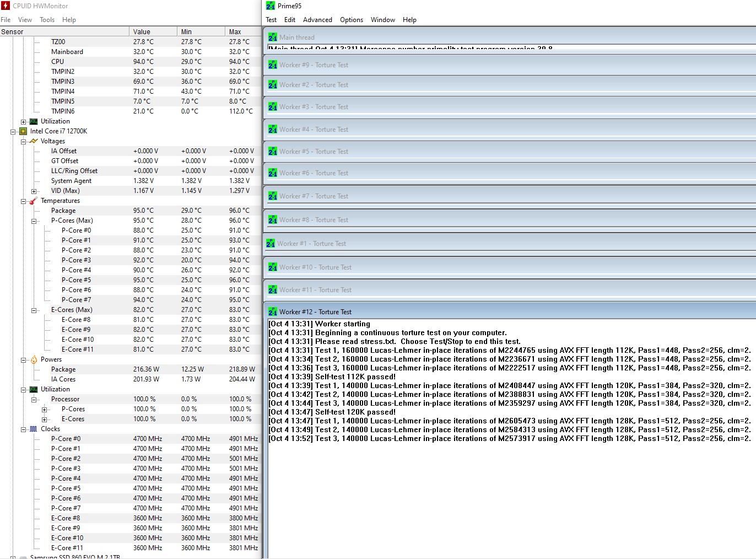
Task: Expand the E-Cores utilization entry
Action: 44,420
